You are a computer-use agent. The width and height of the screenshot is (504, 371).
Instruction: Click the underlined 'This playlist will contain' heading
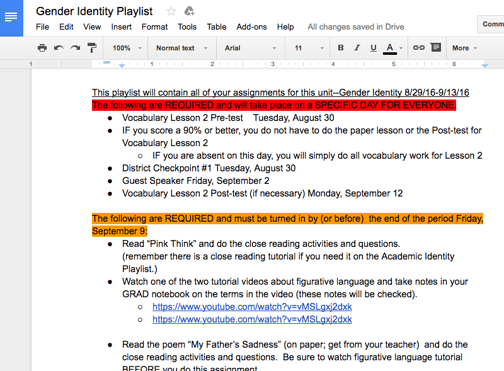tap(280, 92)
